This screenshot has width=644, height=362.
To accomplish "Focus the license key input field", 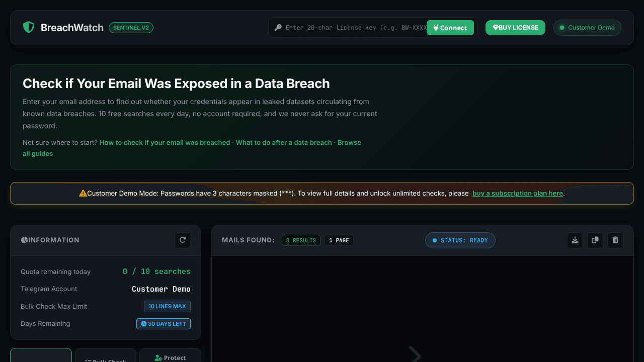I will coord(356,28).
